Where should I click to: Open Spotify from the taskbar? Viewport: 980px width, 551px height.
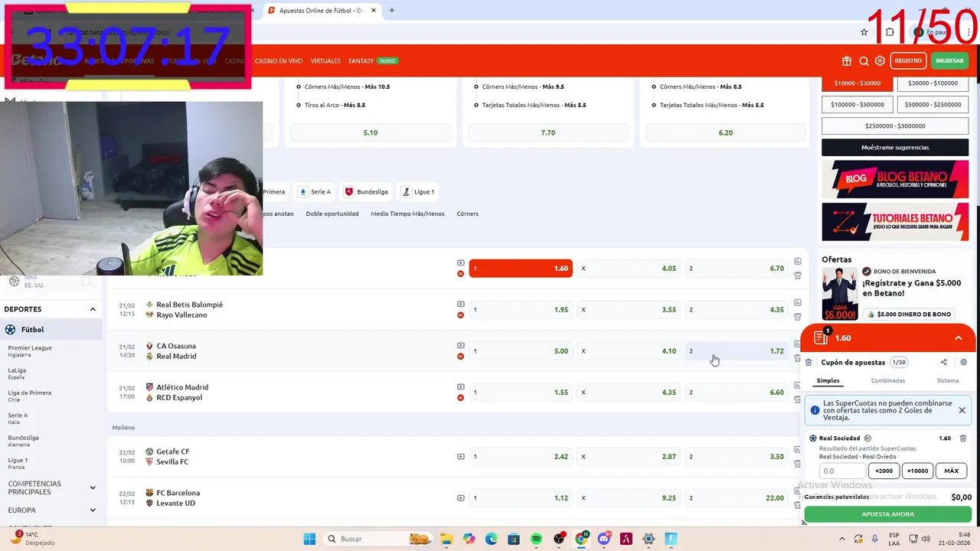(x=536, y=539)
